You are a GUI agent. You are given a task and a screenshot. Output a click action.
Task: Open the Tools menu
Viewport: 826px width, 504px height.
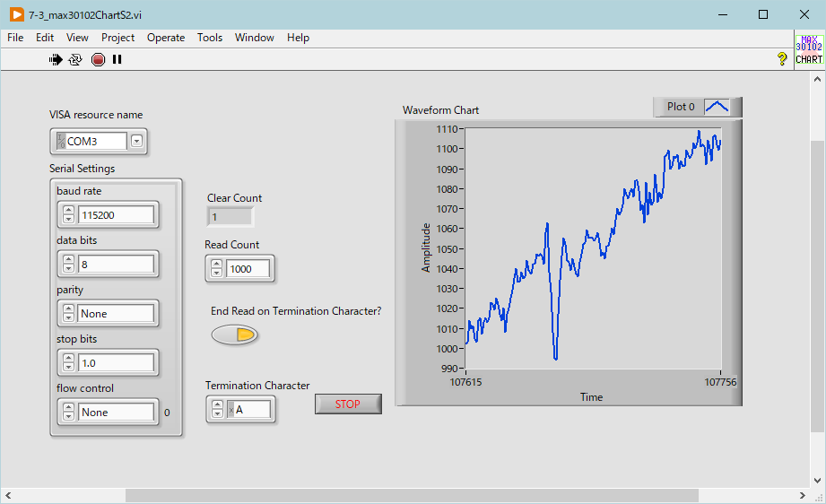[210, 38]
